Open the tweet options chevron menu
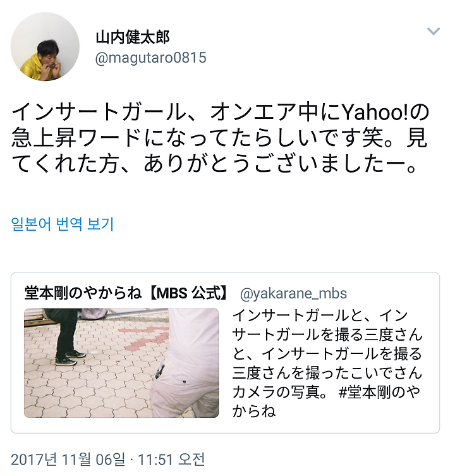This screenshot has height=476, width=455. pos(433,31)
